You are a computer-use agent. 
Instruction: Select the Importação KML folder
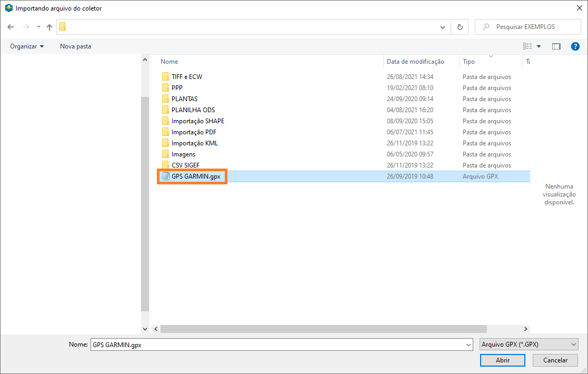pos(194,143)
